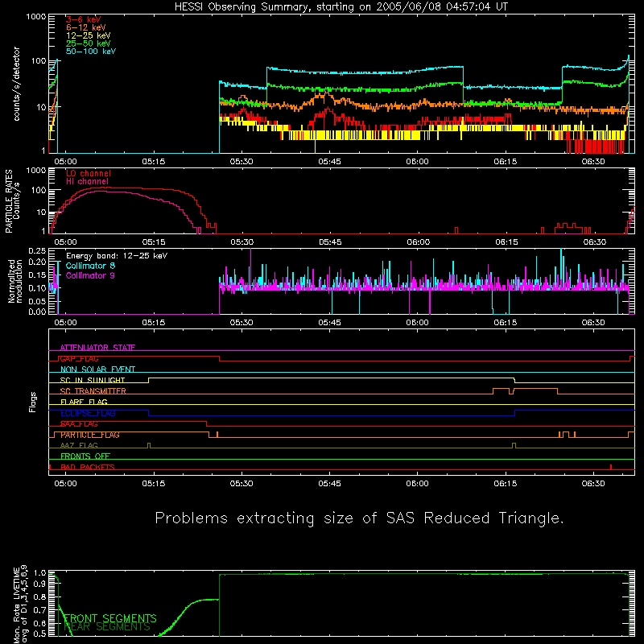This screenshot has height=644, width=644.
Task: Select the FRONT SEGMENTS legend label
Action: click(109, 618)
